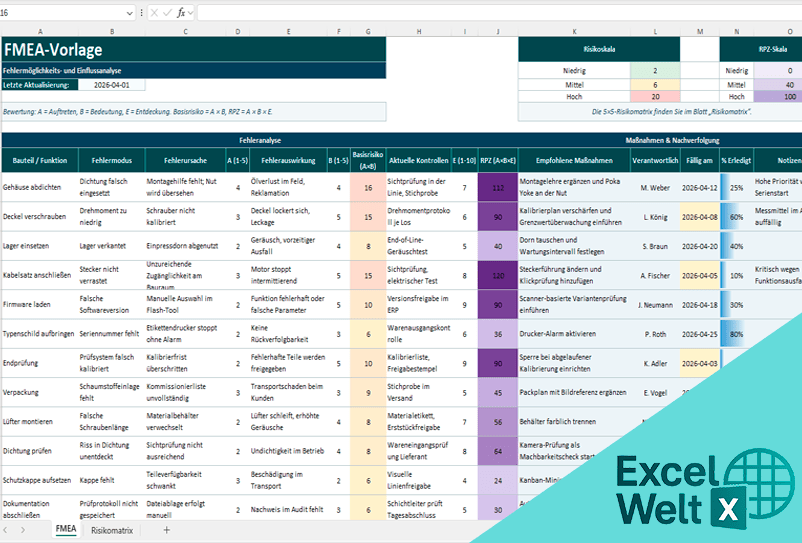Viewport: 802px width, 543px height.
Task: Click the 80% progress bar for P. Roth
Action: 735,335
